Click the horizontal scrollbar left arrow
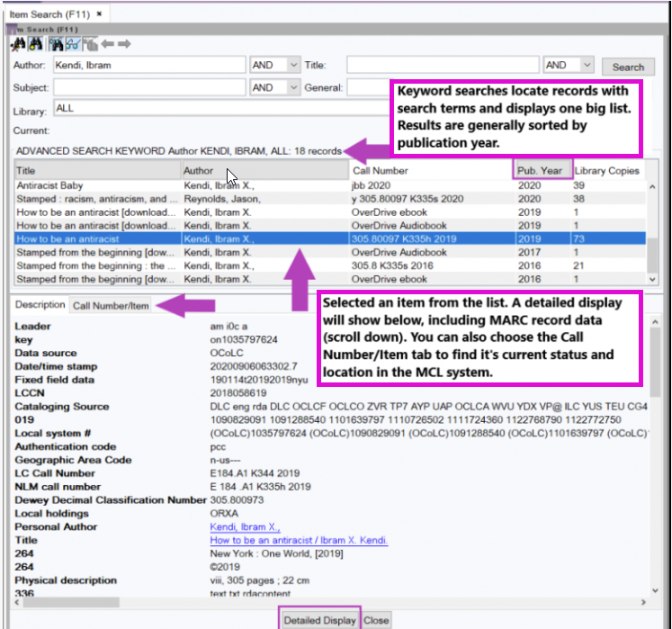Image resolution: width=672 pixels, height=629 pixels. point(17,602)
